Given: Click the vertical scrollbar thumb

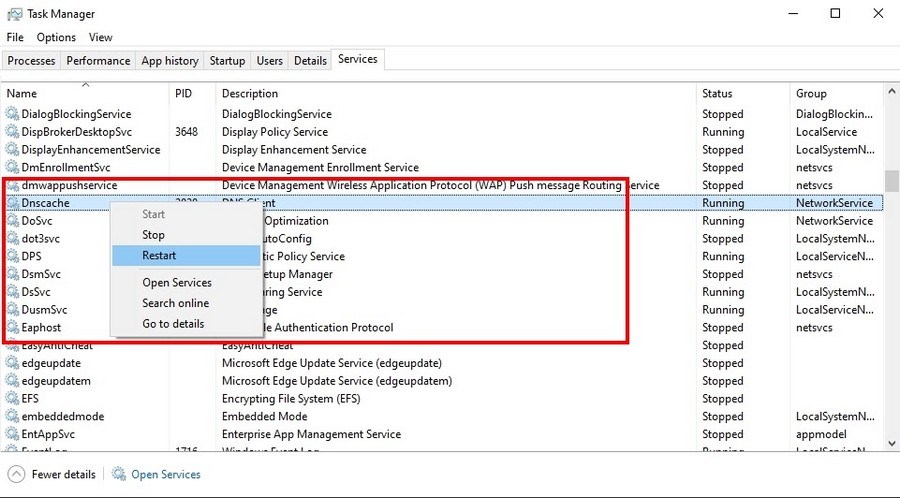Looking at the screenshot, I should 891,181.
